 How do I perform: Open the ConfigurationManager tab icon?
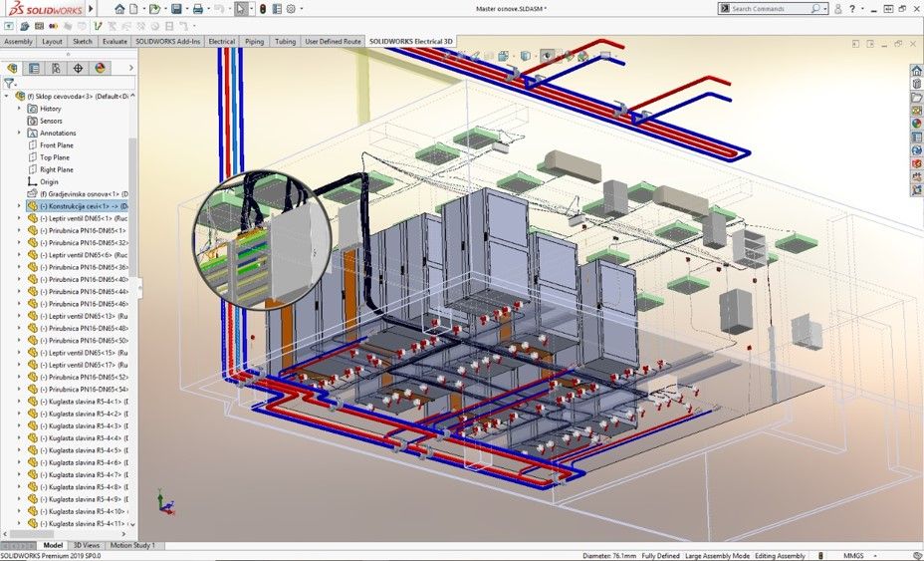click(x=56, y=68)
